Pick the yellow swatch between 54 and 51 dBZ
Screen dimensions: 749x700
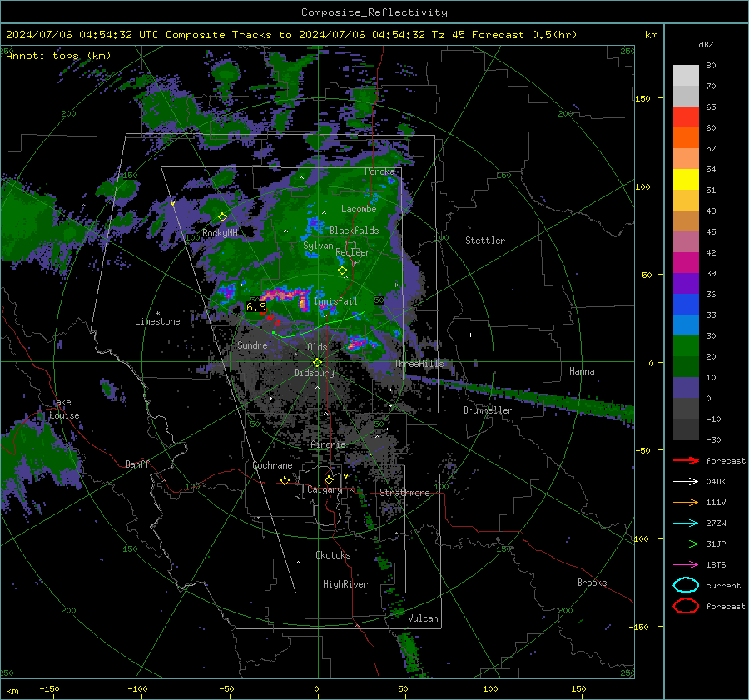686,180
